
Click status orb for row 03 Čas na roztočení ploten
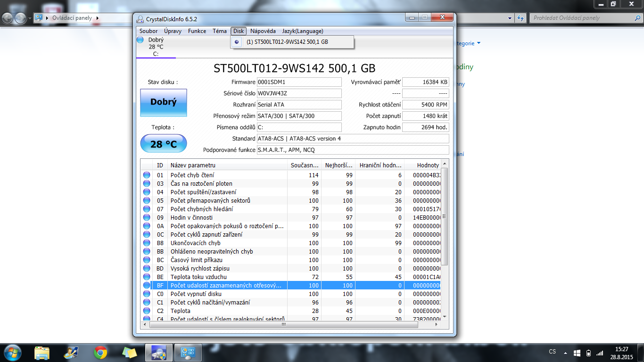[x=147, y=183]
